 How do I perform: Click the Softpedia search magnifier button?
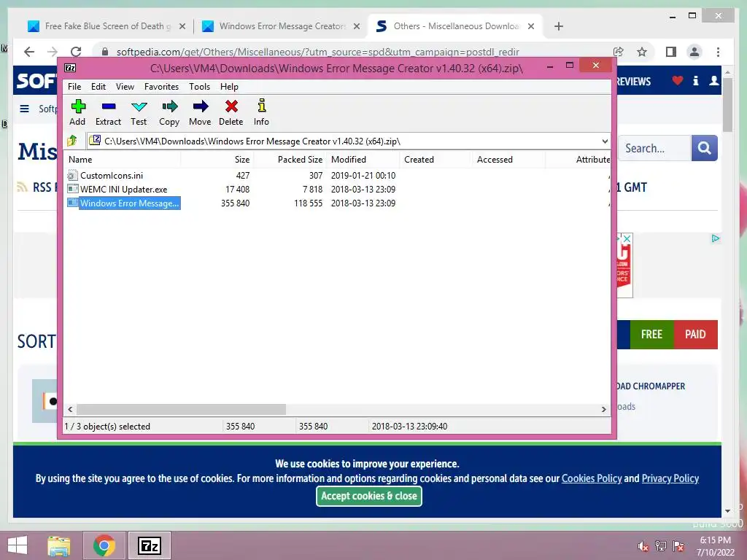704,148
